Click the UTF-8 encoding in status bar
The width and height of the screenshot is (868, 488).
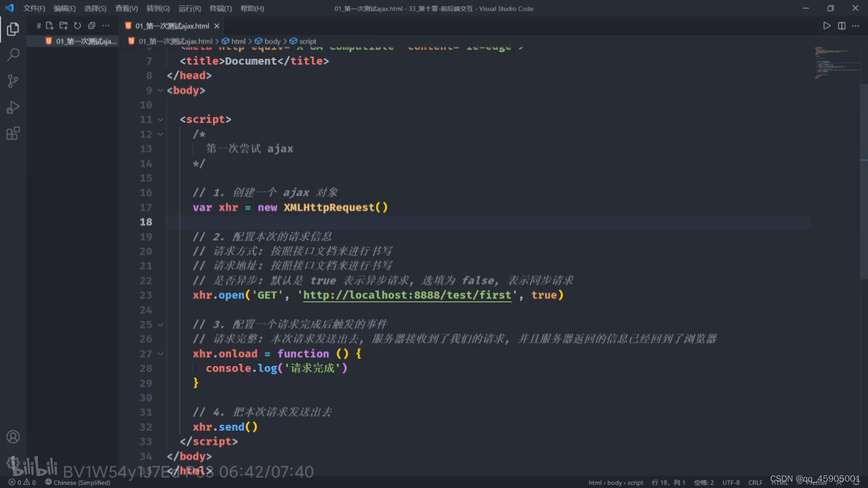(731, 483)
